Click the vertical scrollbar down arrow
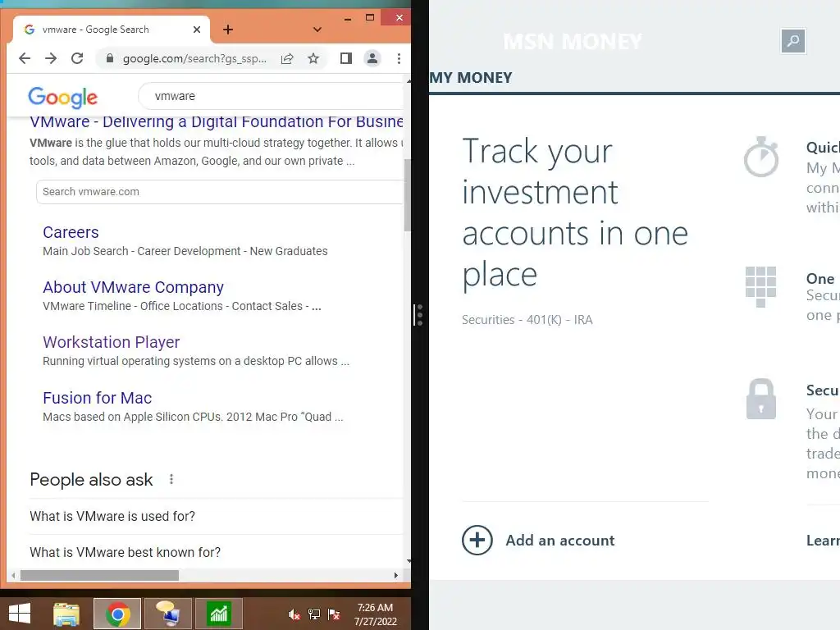The width and height of the screenshot is (840, 630). (x=409, y=561)
